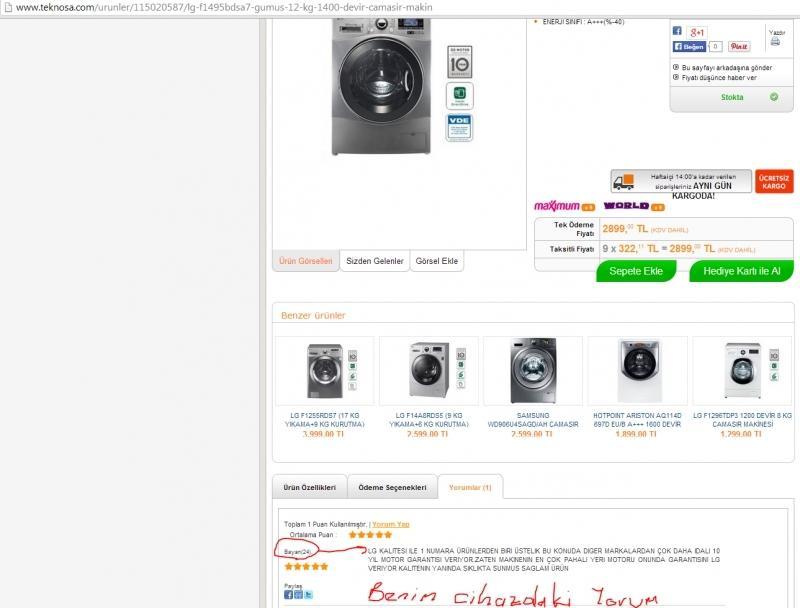
Task: Click the Google +1 button
Action: (696, 32)
